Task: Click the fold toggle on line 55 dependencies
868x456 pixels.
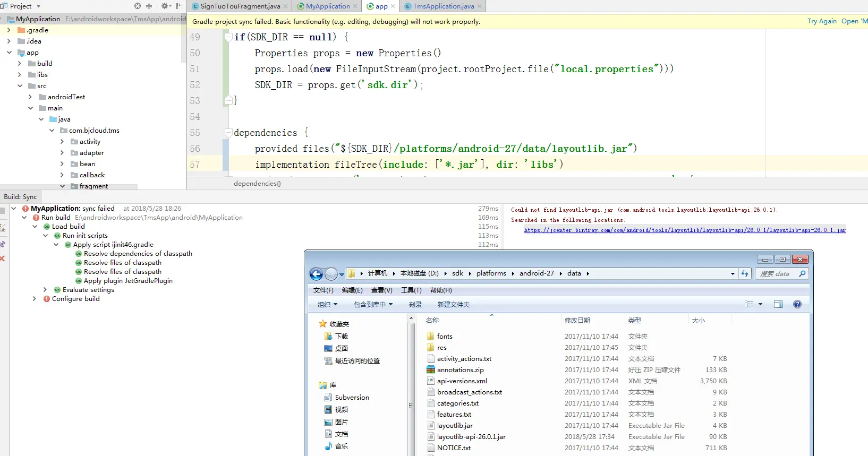Action: tap(228, 132)
